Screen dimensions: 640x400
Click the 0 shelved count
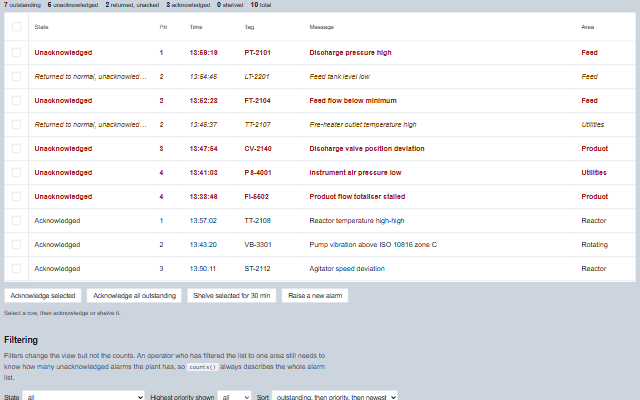point(230,5)
